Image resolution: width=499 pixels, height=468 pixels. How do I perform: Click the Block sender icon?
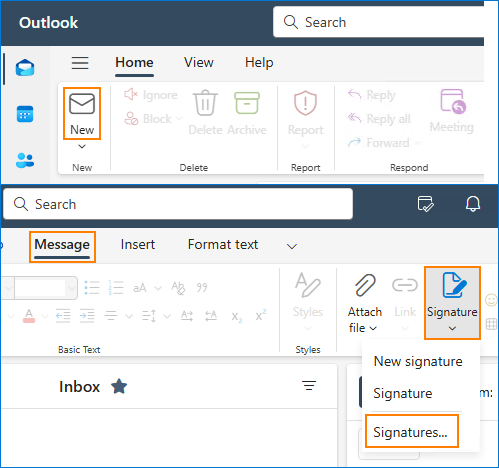click(131, 119)
